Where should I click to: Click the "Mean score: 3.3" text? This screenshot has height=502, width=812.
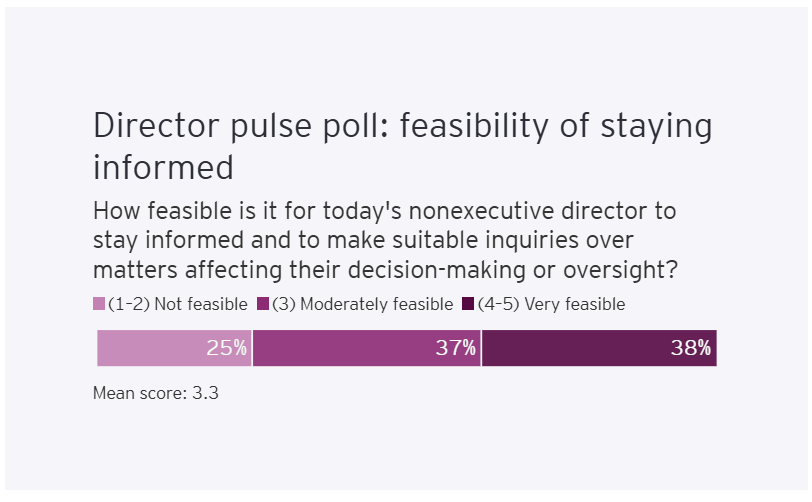coord(156,393)
